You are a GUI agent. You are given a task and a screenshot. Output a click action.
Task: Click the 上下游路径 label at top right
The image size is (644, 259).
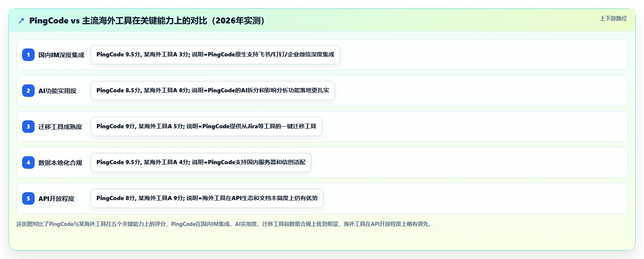tap(613, 18)
